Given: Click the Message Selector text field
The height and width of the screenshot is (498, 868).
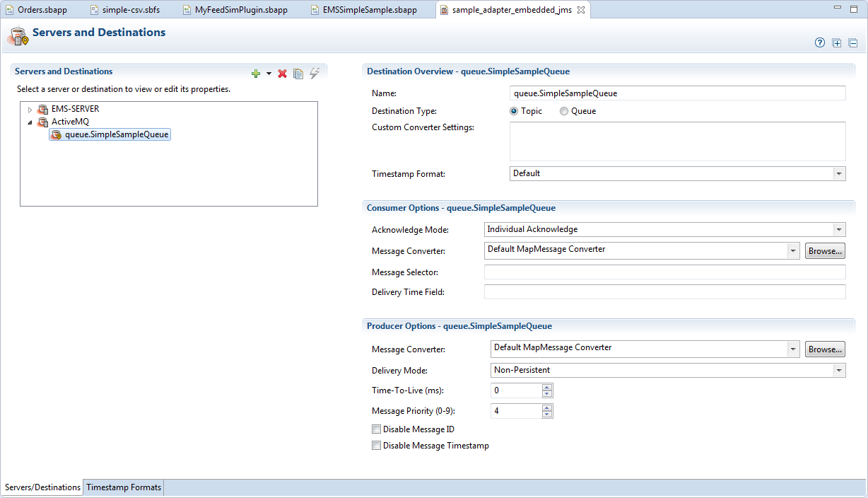Looking at the screenshot, I should coord(664,272).
